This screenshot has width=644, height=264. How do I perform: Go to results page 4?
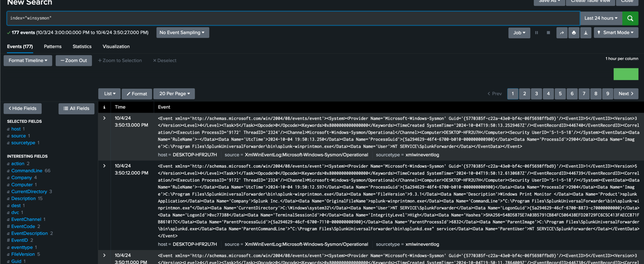pyautogui.click(x=548, y=93)
